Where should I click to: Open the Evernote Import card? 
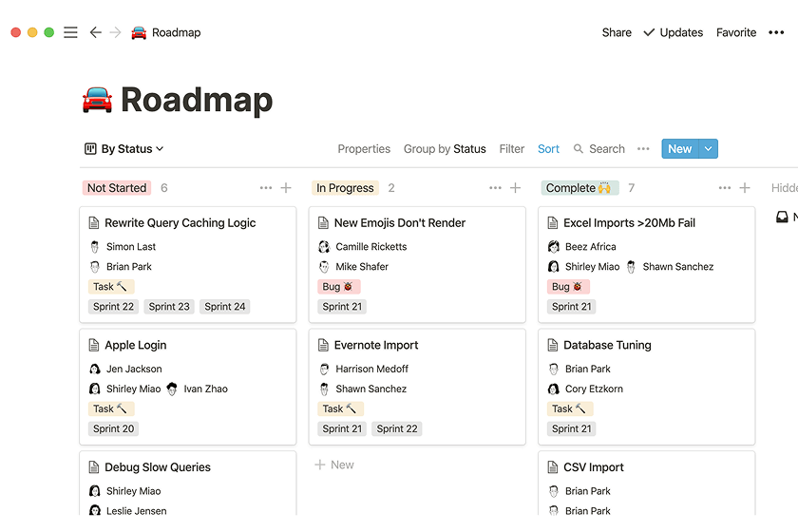376,345
